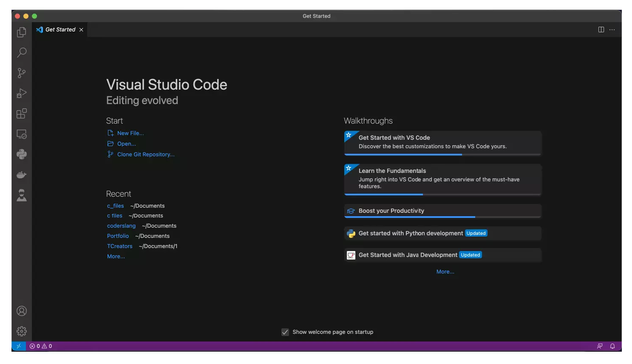The width and height of the screenshot is (632, 364).
Task: Open Get Started with VS Code walkthrough
Action: (x=442, y=143)
